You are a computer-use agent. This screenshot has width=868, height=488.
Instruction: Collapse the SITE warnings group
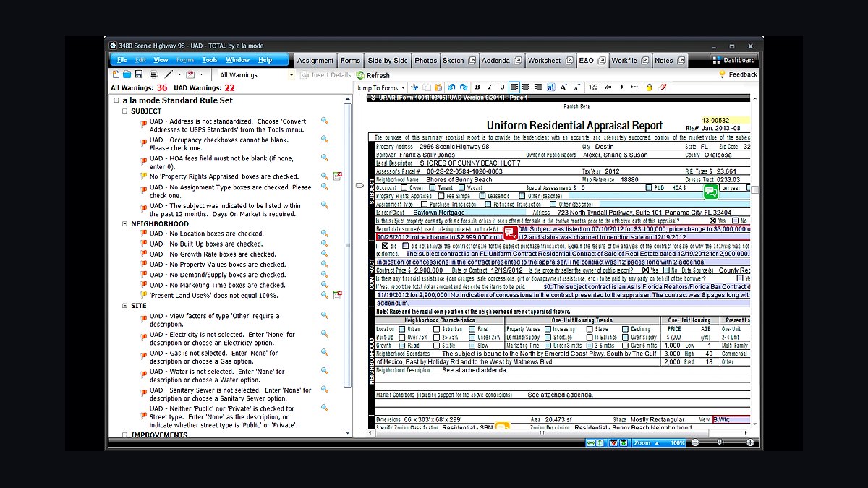[x=126, y=306]
